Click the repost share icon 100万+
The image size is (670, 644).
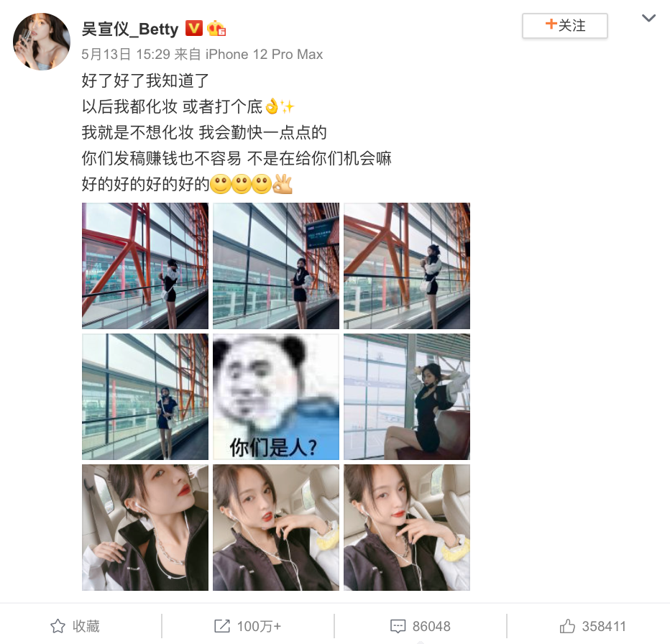[x=221, y=626]
